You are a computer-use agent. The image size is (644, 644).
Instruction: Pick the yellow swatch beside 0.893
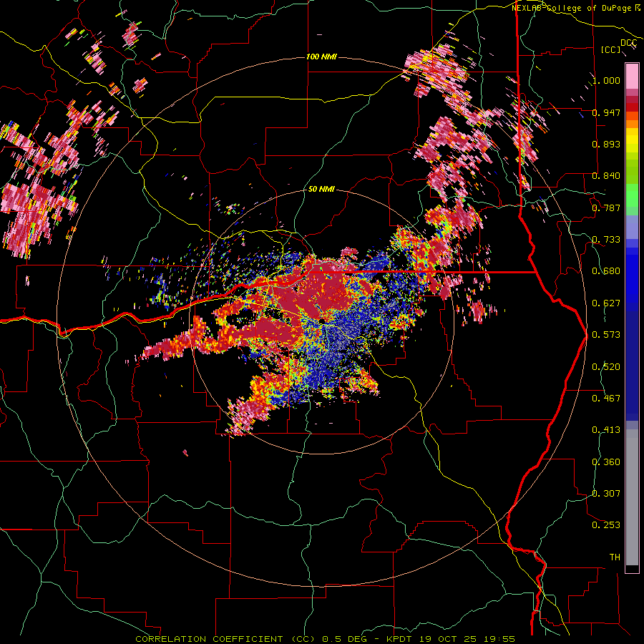632,141
